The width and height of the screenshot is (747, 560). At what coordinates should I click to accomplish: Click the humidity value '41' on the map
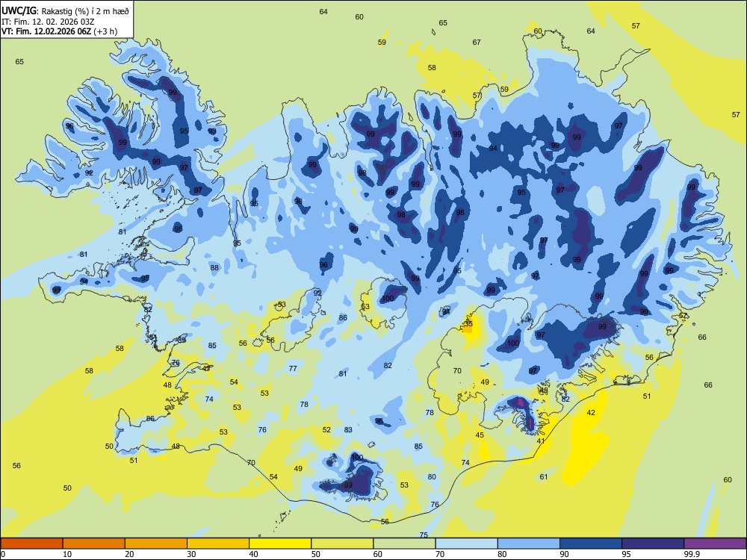(x=541, y=441)
